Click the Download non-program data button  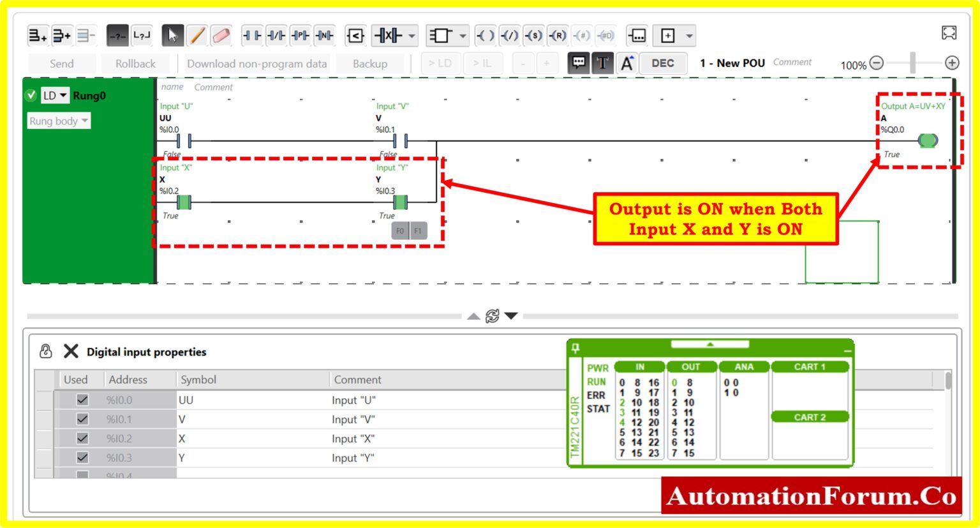tap(256, 63)
